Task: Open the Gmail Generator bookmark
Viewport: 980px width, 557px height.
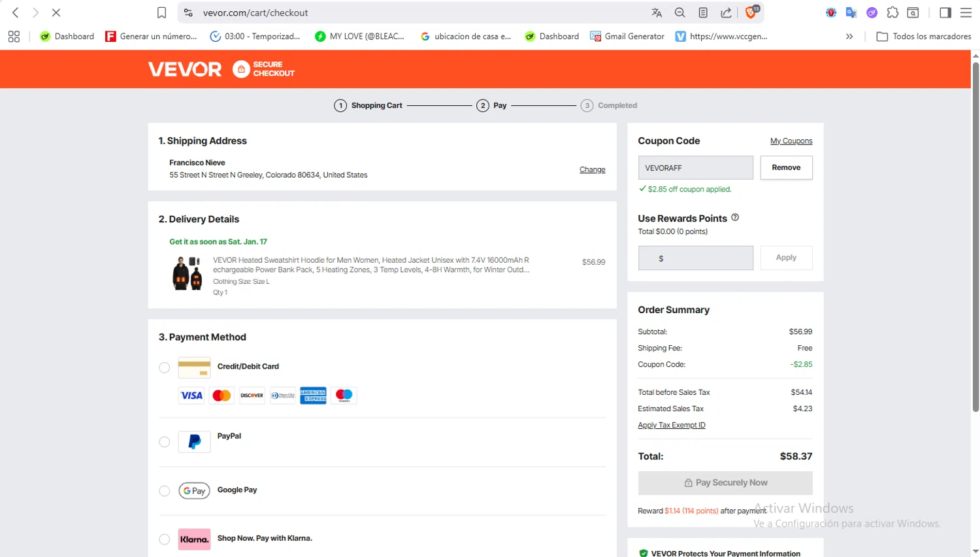Action: pos(627,37)
